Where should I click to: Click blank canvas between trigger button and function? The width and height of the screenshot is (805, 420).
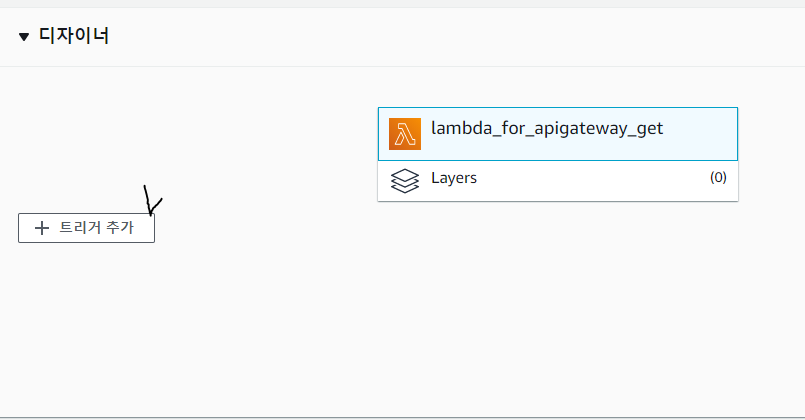266,228
